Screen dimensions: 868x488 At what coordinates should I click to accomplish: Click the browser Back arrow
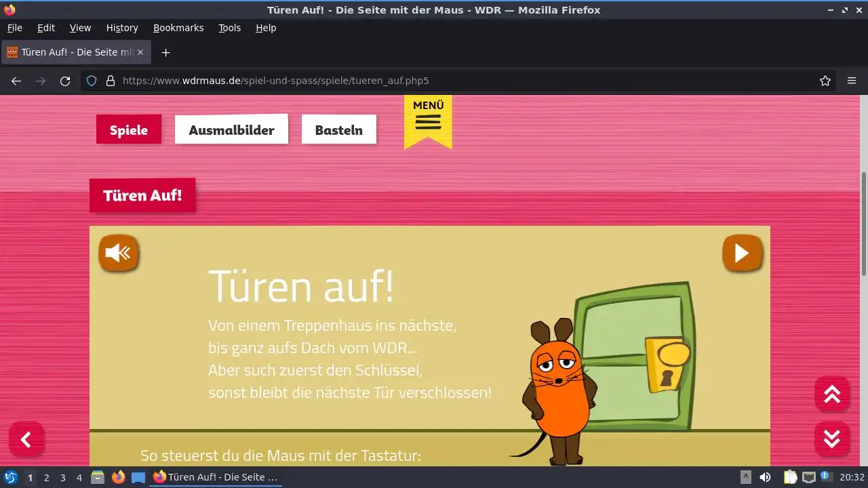click(x=16, y=81)
